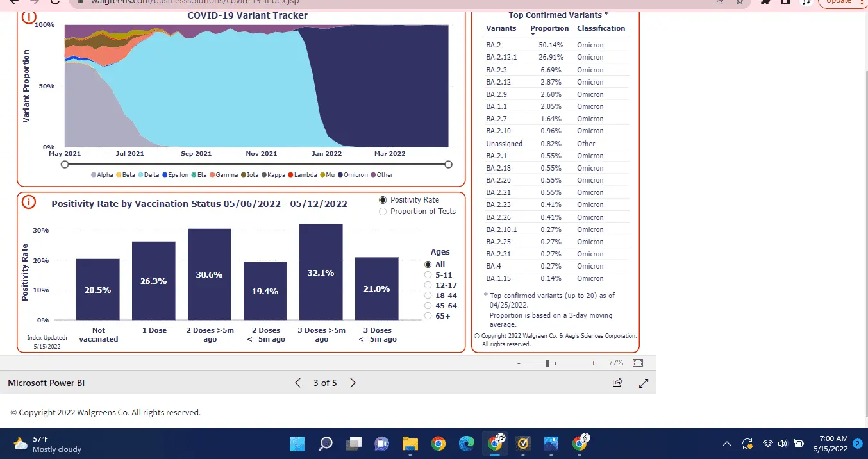The height and width of the screenshot is (459, 868).
Task: Click the Variants column header
Action: (x=501, y=28)
